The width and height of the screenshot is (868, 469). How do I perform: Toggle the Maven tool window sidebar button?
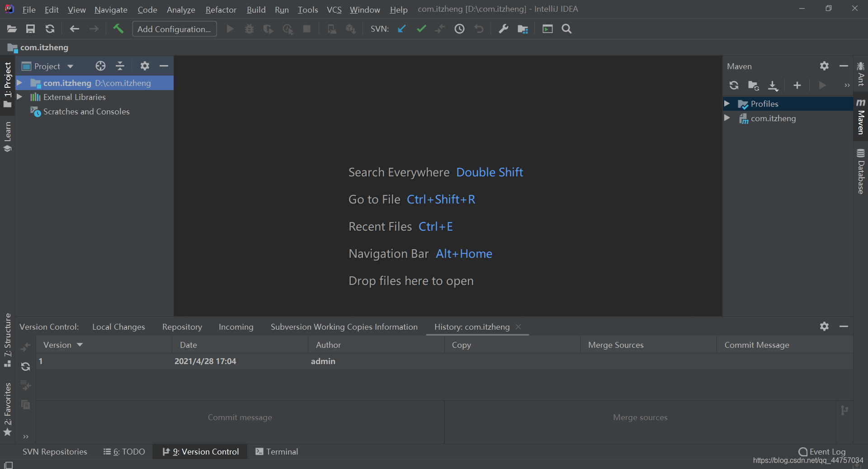tap(861, 117)
